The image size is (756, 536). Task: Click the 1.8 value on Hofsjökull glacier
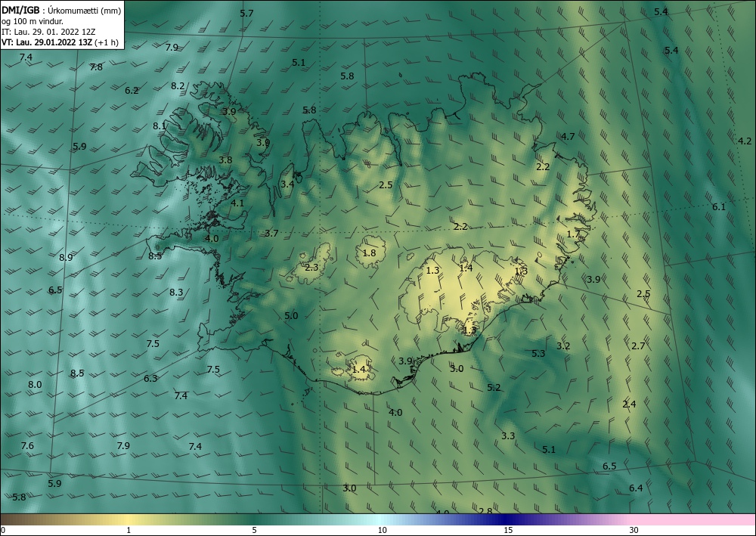(x=370, y=253)
